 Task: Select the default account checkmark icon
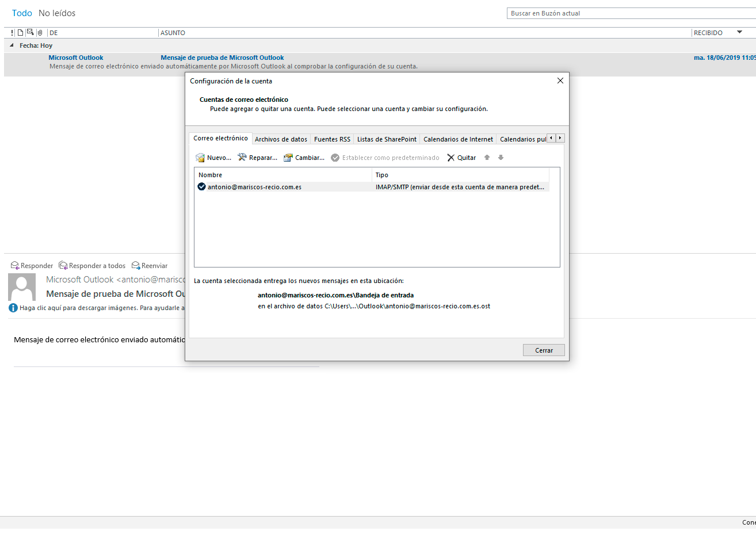pos(201,187)
